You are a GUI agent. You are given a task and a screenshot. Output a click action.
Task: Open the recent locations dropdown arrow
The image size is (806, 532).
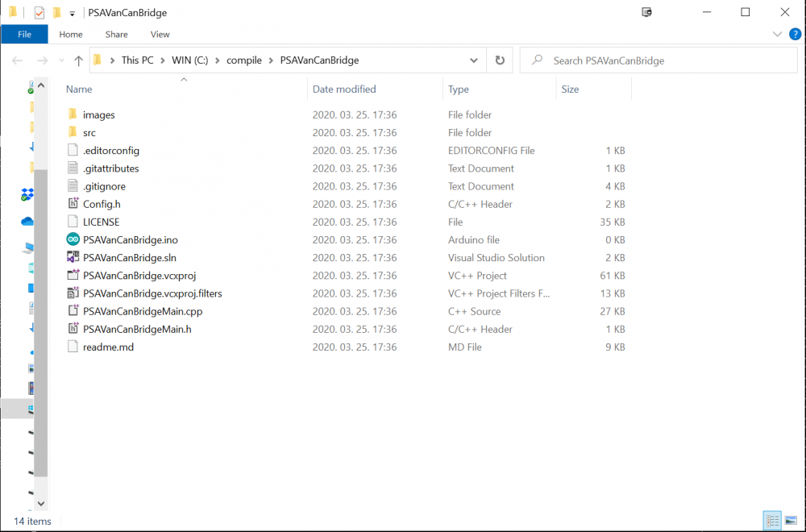click(61, 60)
